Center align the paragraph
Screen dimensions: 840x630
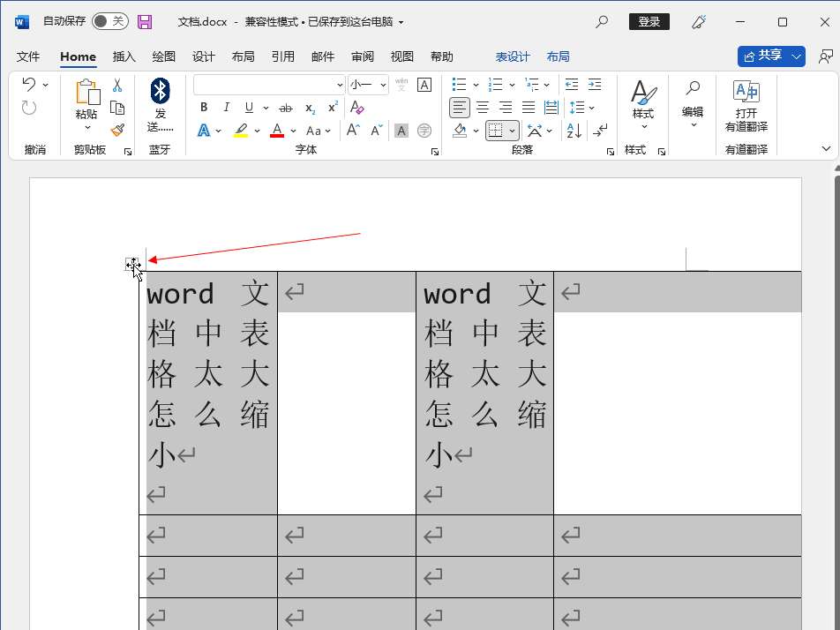click(483, 108)
